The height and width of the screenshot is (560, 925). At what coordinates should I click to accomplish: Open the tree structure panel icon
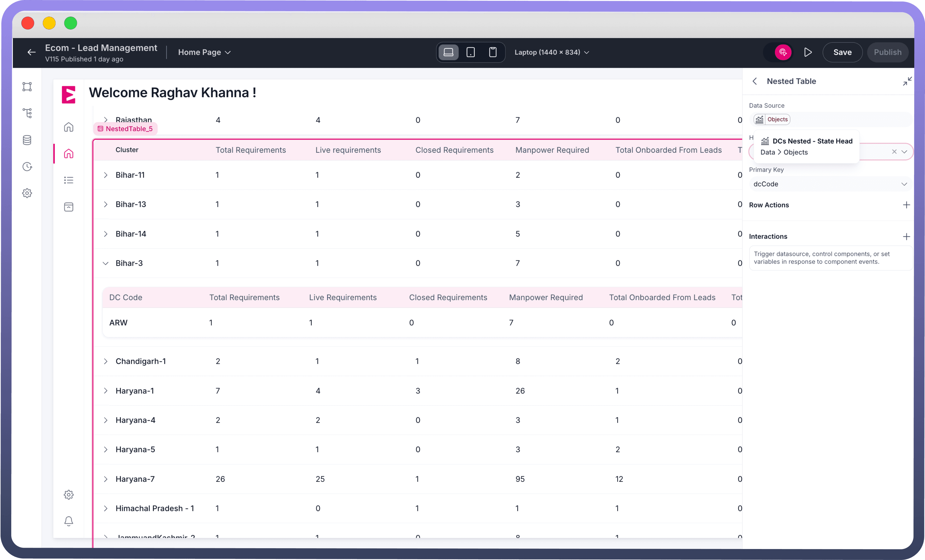click(x=27, y=113)
